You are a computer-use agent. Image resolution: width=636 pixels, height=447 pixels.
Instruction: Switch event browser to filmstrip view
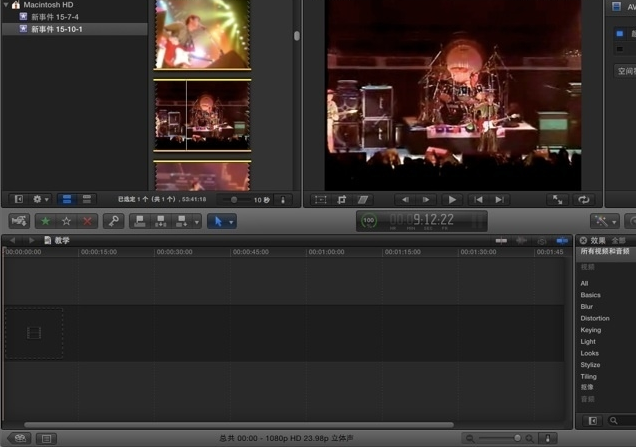66,200
